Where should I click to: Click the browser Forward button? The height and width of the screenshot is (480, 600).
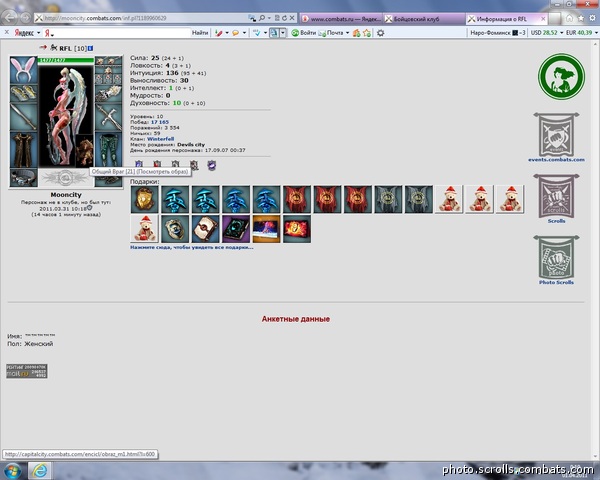pyautogui.click(x=25, y=18)
